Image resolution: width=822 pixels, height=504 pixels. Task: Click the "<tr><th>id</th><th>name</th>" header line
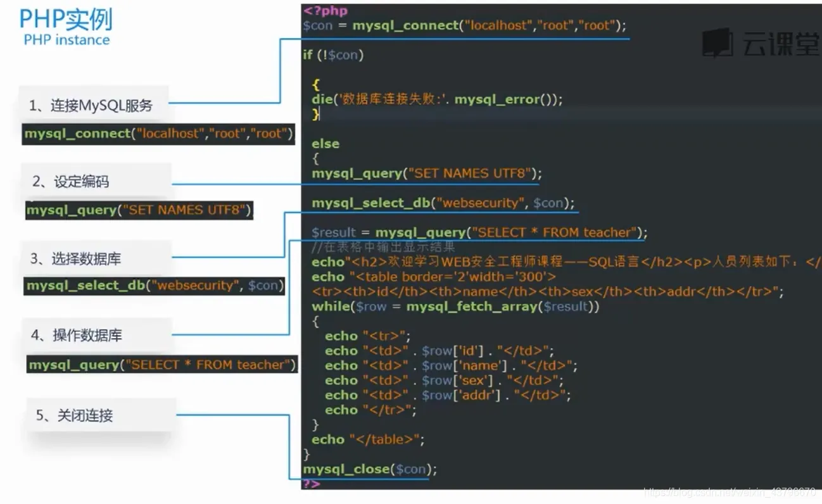pos(548,291)
